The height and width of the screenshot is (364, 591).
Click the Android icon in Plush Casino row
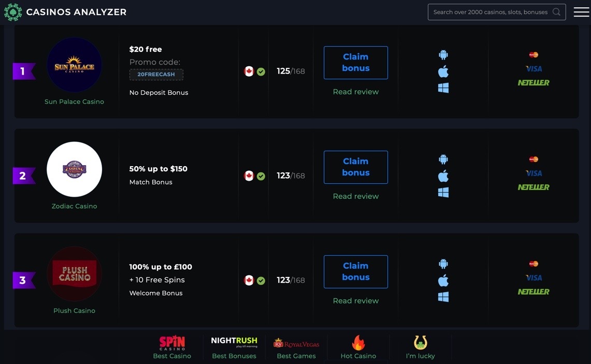443,264
